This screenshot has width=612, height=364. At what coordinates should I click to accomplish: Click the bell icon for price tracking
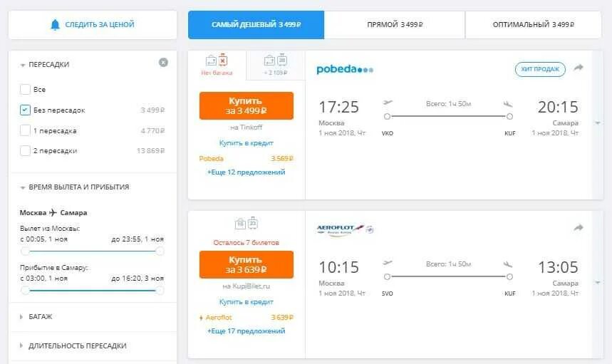(x=55, y=25)
